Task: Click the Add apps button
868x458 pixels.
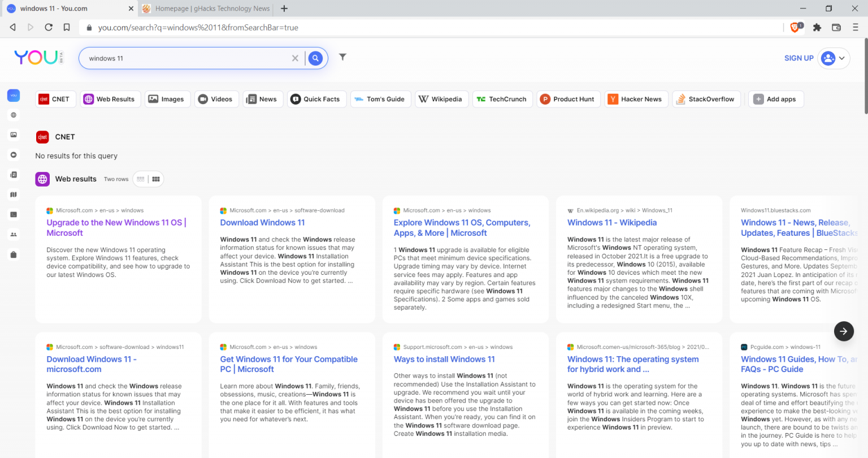Action: 776,99
